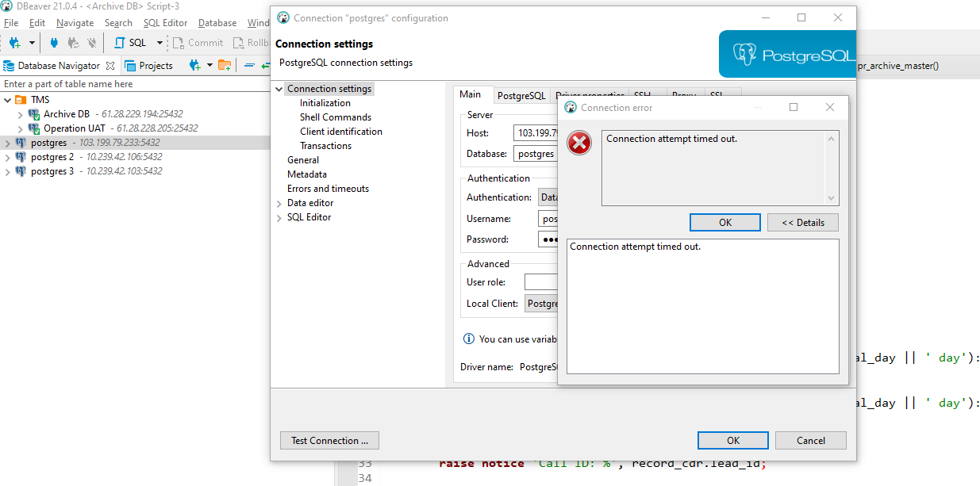980x486 pixels.
Task: Click the blue Connect plug icon
Action: coord(54,43)
